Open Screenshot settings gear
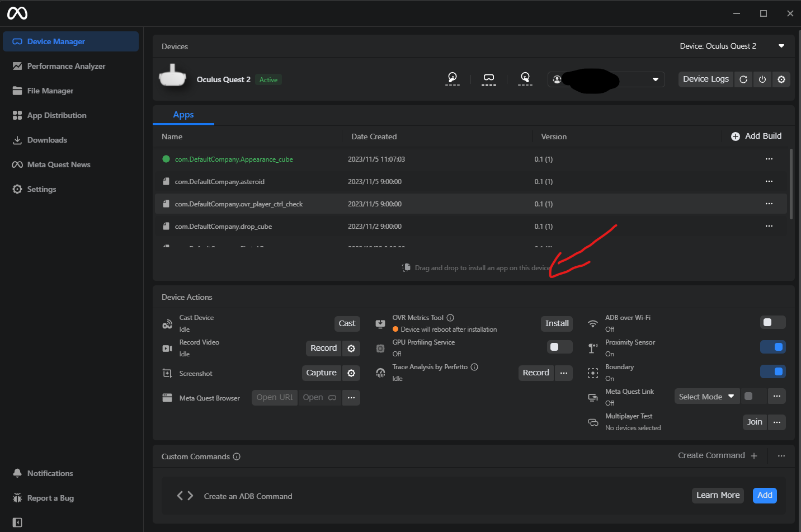Screen dimensions: 801x532 pyautogui.click(x=351, y=373)
